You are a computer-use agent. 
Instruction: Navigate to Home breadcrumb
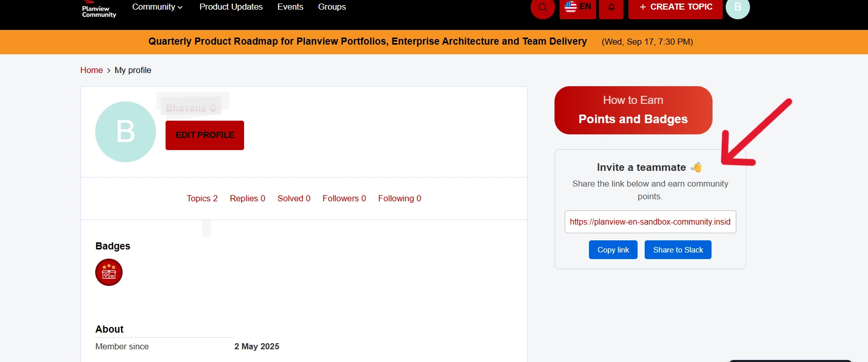click(x=92, y=70)
